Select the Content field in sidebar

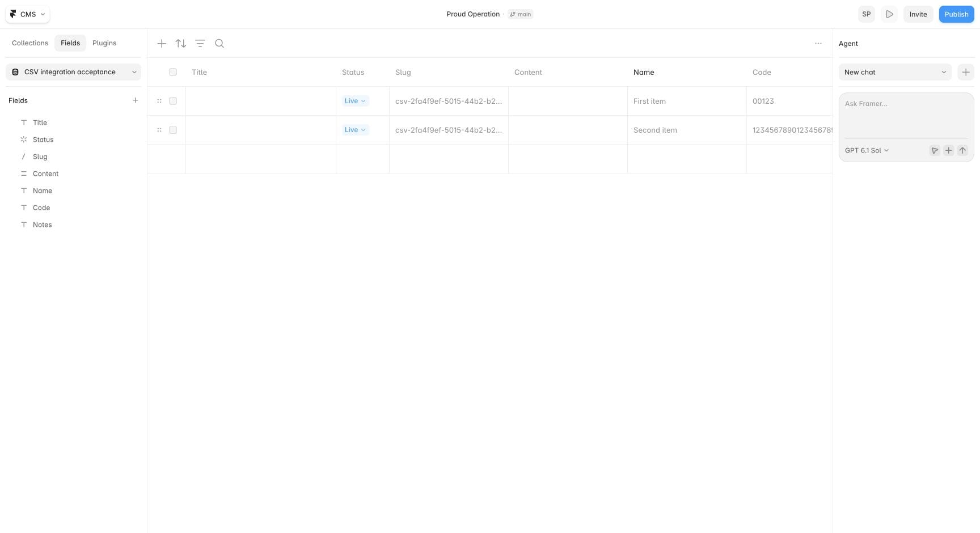pos(73,174)
